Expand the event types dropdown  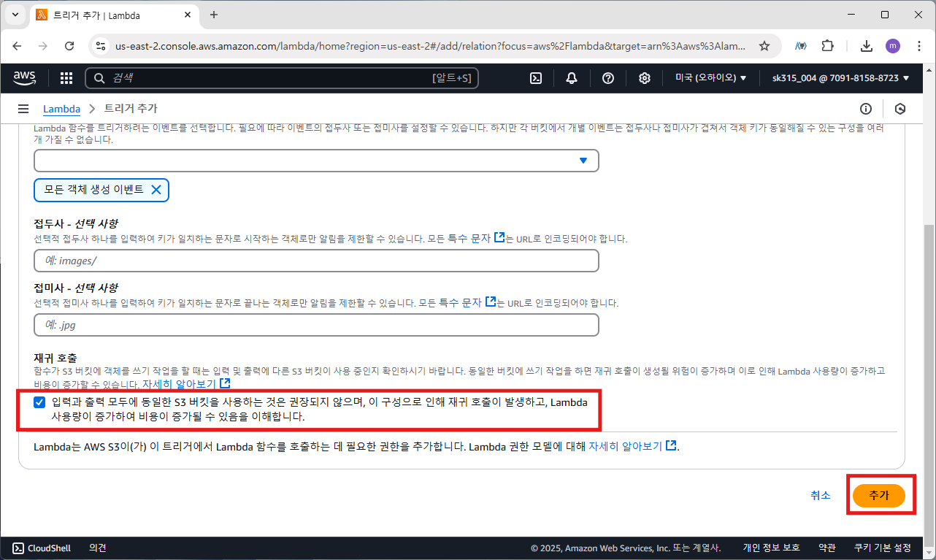[x=316, y=161]
